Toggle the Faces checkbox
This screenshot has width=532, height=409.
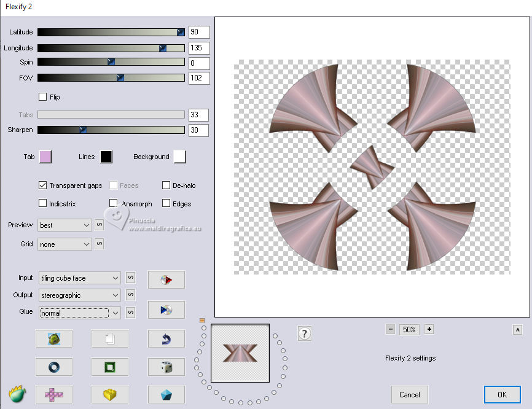coord(113,185)
